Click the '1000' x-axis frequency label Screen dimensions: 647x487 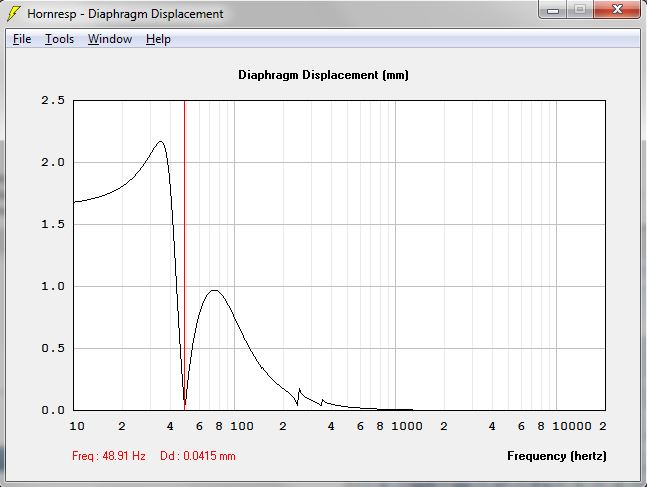(x=407, y=426)
